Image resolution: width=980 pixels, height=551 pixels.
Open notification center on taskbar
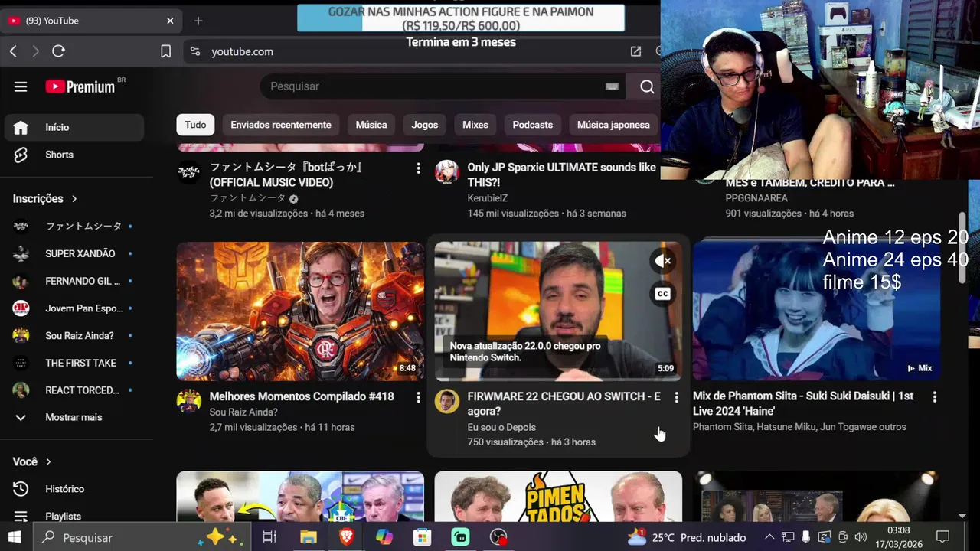pos(943,537)
